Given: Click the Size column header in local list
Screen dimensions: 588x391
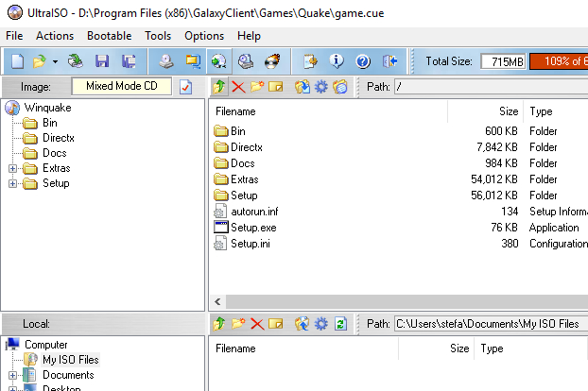Looking at the screenshot, I should 437,348.
